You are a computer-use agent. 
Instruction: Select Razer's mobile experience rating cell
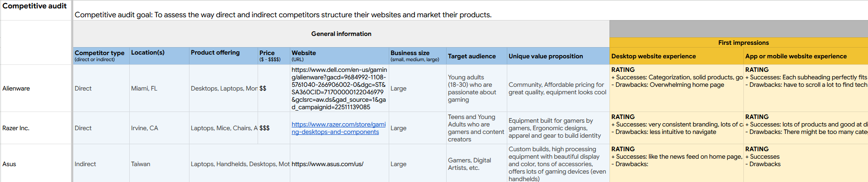(805, 128)
